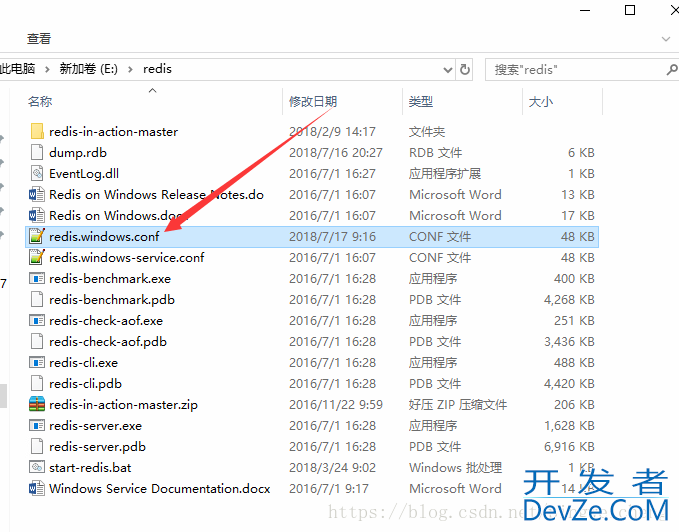The image size is (679, 532).
Task: Click the 6,916 KB size cell
Action: (x=569, y=446)
